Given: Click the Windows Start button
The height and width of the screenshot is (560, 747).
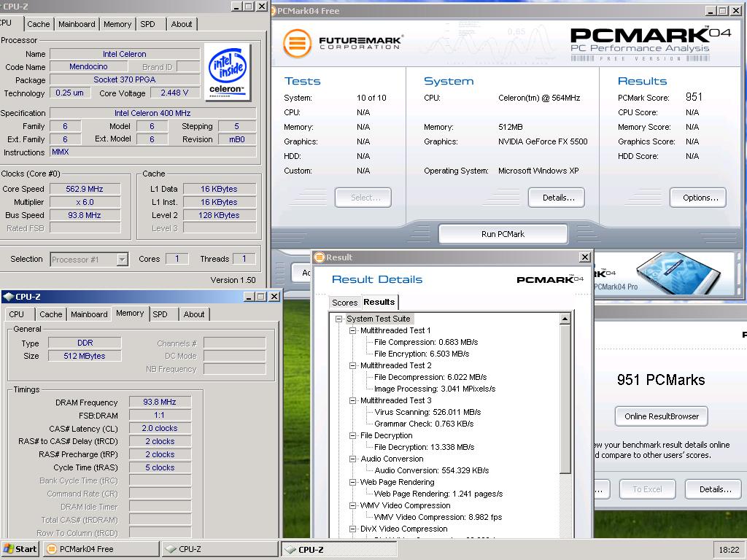Looking at the screenshot, I should (x=20, y=549).
